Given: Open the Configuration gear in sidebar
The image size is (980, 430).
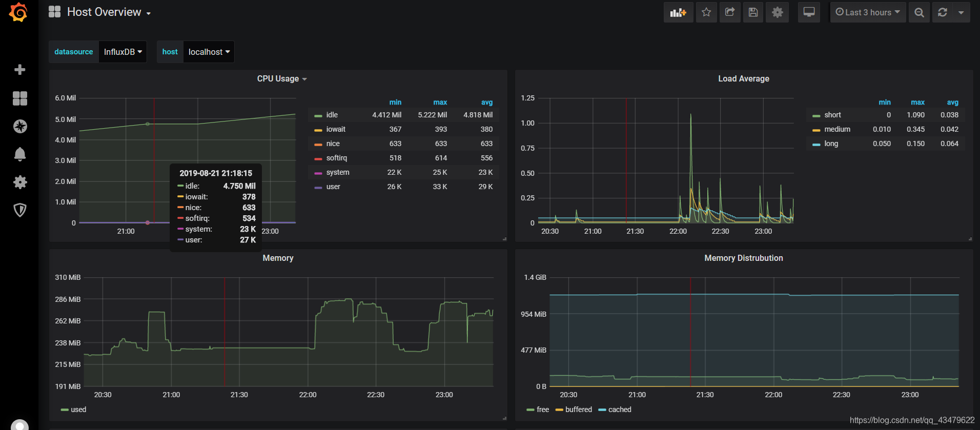Looking at the screenshot, I should click(x=20, y=182).
